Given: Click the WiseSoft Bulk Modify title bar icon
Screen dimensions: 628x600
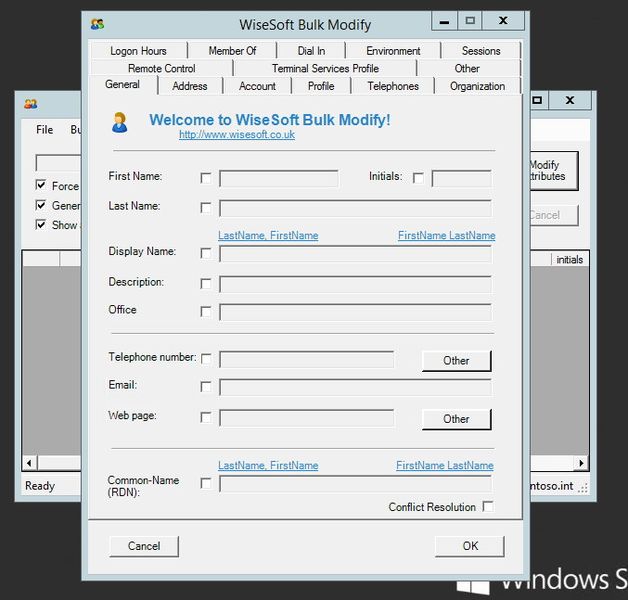Looking at the screenshot, I should click(97, 24).
